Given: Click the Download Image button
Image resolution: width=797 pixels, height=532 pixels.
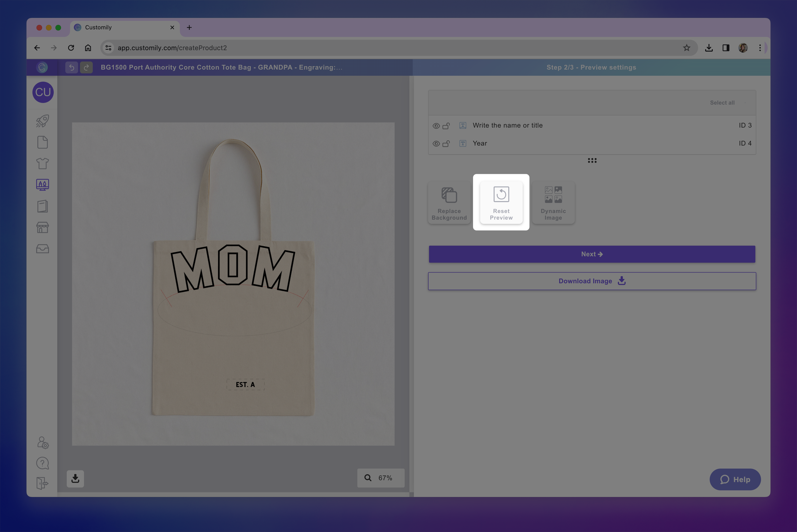Looking at the screenshot, I should (x=592, y=281).
